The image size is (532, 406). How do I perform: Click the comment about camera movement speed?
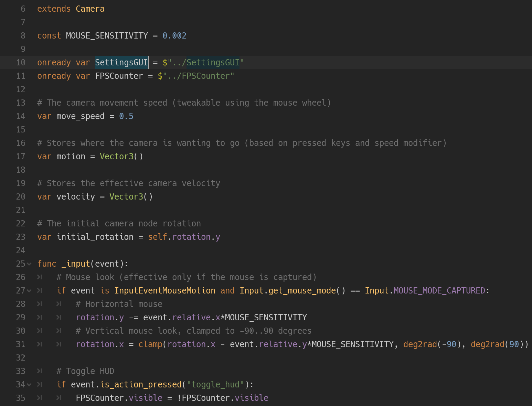pos(184,103)
